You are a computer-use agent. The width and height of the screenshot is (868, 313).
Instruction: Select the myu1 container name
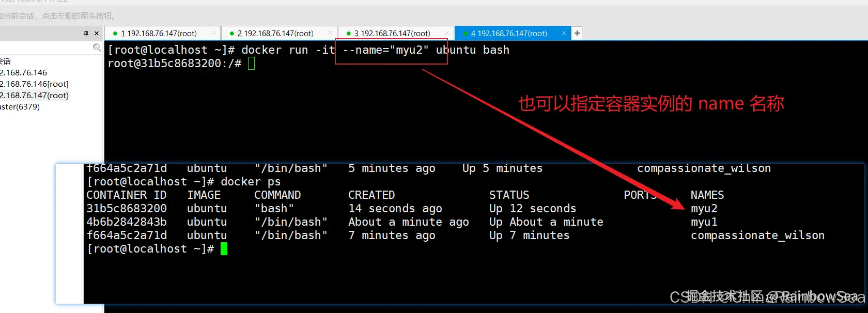click(x=704, y=222)
